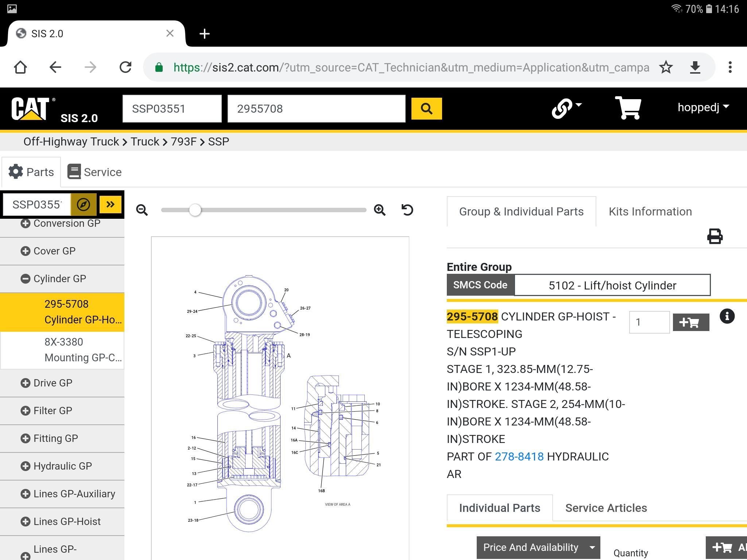The image size is (747, 560).
Task: Collapse the Cylinder GP tree node
Action: point(25,279)
